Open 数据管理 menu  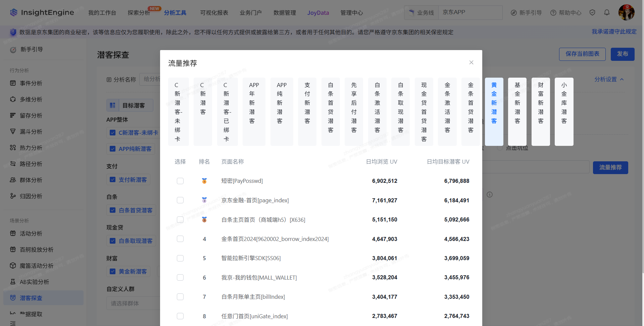(285, 13)
